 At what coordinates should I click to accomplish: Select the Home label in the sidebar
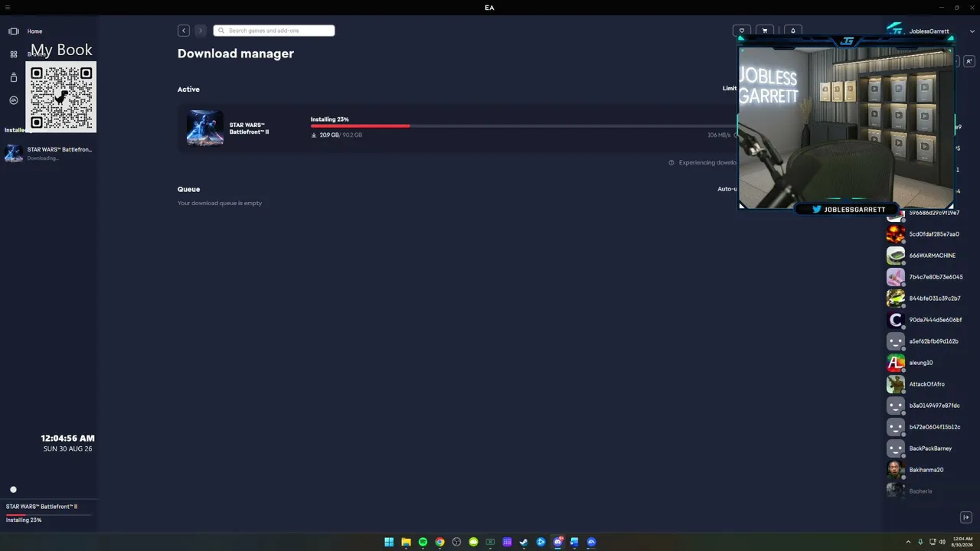34,31
